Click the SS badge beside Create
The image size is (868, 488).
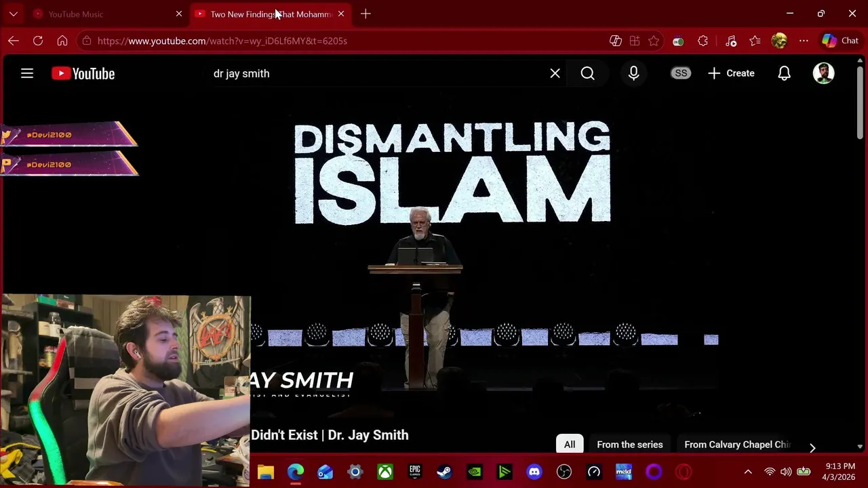(x=681, y=73)
